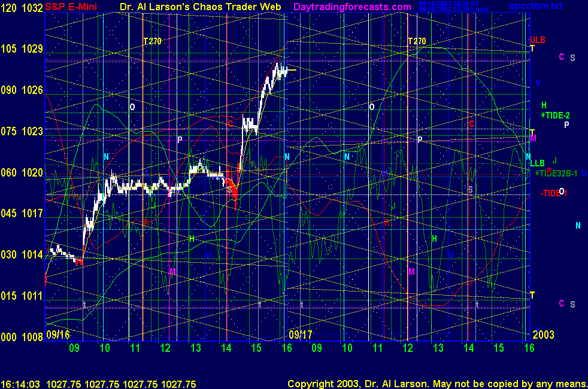
Task: Open the Daytradingforecasts.com link text
Action: coord(352,7)
